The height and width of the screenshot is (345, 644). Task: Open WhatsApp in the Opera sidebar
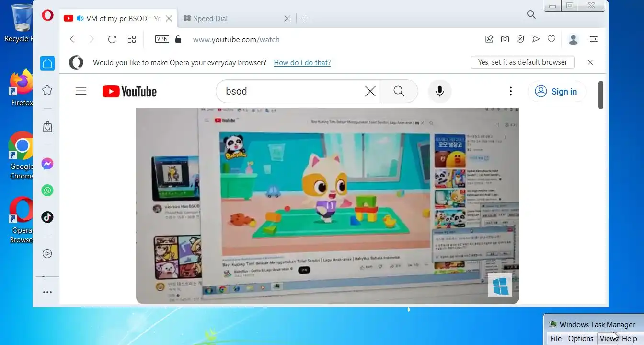(x=47, y=190)
